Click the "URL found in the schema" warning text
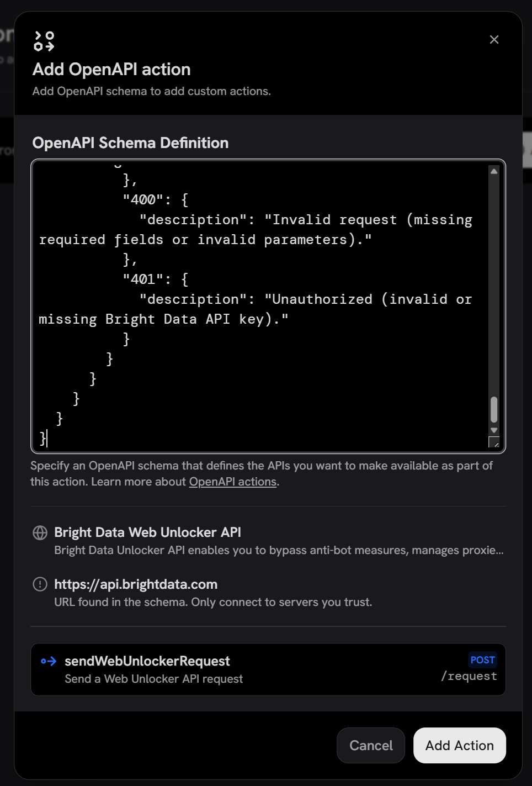The image size is (532, 786). (213, 602)
